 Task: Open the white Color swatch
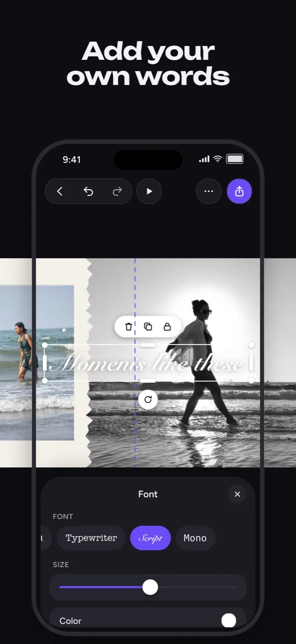(x=228, y=621)
